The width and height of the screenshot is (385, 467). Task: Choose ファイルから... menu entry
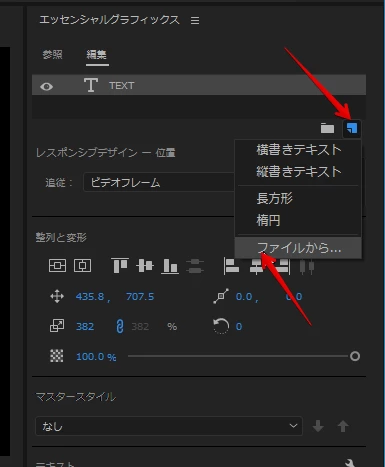click(298, 248)
